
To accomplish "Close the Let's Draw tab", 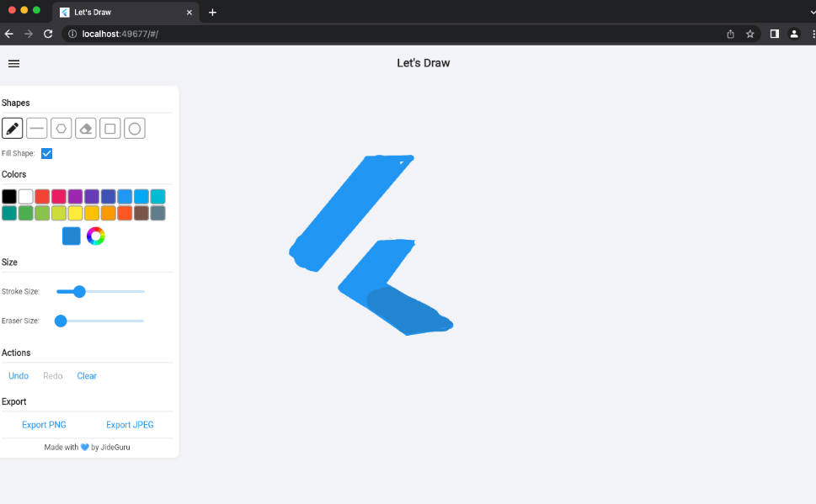I will (189, 12).
